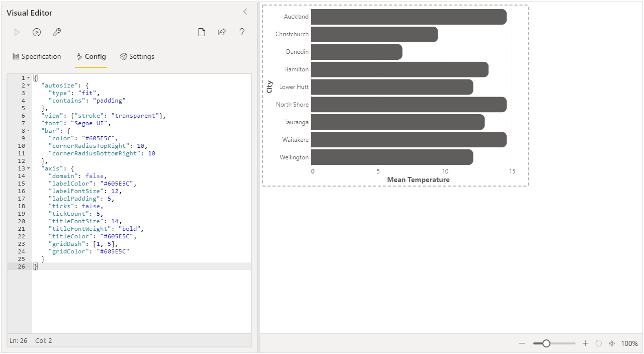
Task: Collapse the Visual Editor pane chevron
Action: pyautogui.click(x=245, y=12)
